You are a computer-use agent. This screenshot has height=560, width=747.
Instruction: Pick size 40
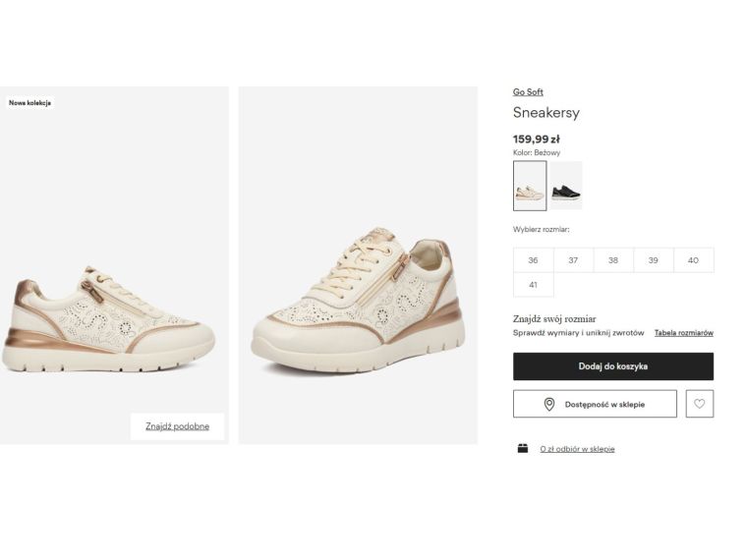693,260
